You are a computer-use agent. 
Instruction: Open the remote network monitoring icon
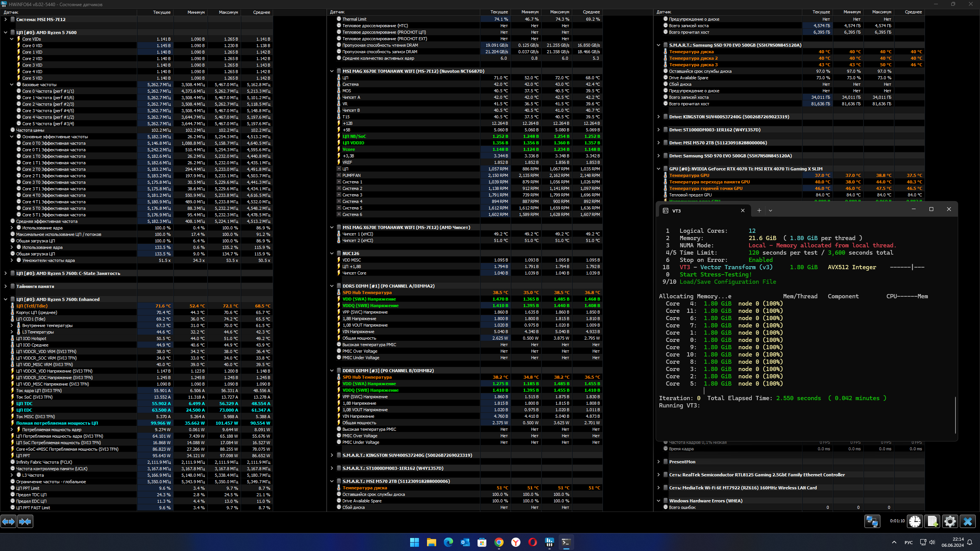(x=872, y=521)
